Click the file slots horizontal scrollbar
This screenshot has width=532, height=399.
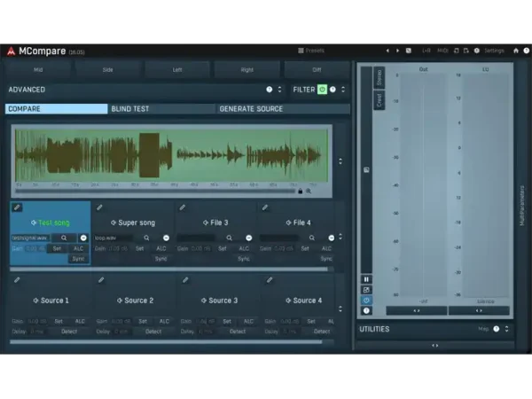(x=169, y=269)
